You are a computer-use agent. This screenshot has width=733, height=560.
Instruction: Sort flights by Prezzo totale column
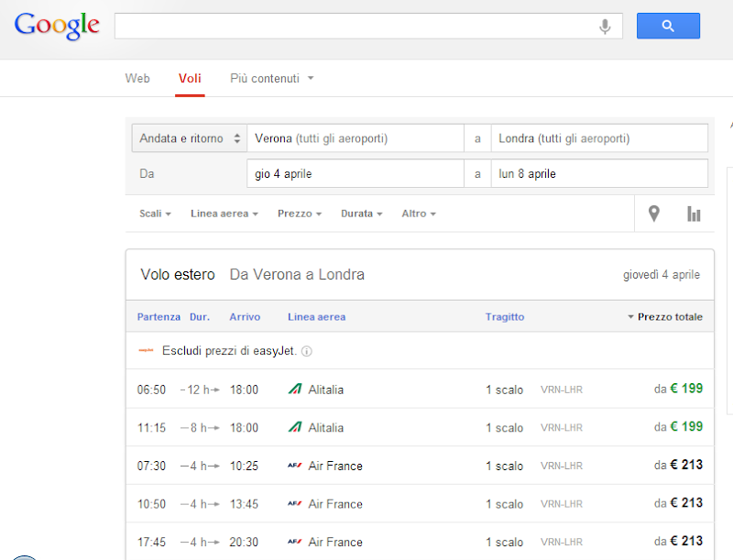[x=669, y=317]
